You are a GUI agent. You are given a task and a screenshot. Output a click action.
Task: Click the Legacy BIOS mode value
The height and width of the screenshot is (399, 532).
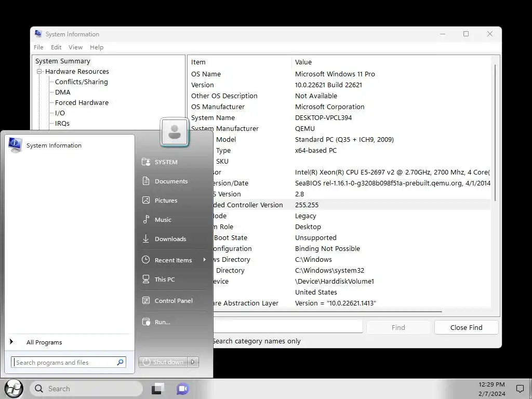point(305,216)
